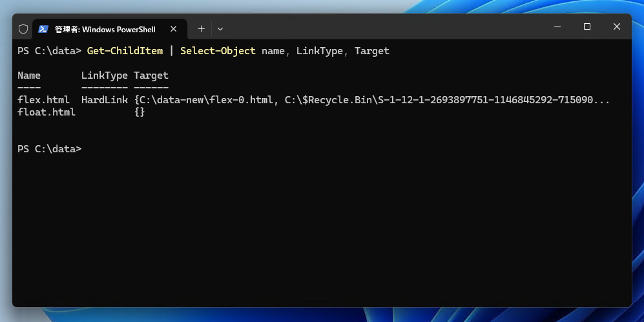This screenshot has width=644, height=322.
Task: Maximize the terminal window
Action: (x=587, y=26)
